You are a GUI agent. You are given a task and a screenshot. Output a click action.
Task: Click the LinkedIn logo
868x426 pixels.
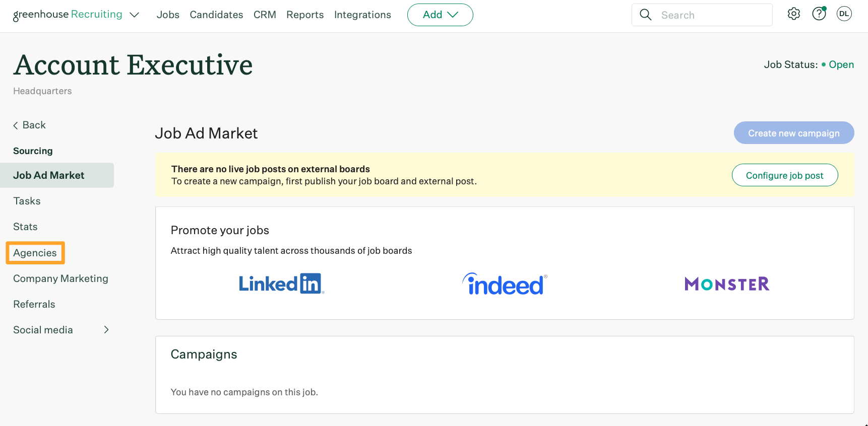point(281,283)
